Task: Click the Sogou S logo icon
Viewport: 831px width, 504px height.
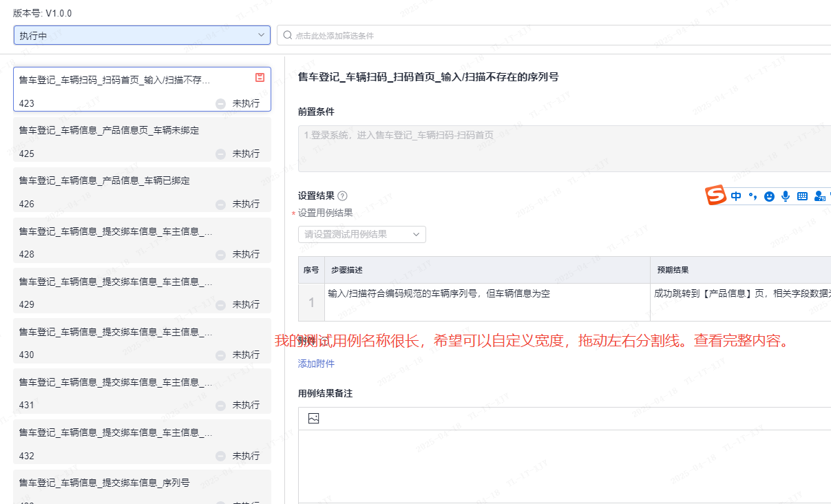Action: coord(716,196)
